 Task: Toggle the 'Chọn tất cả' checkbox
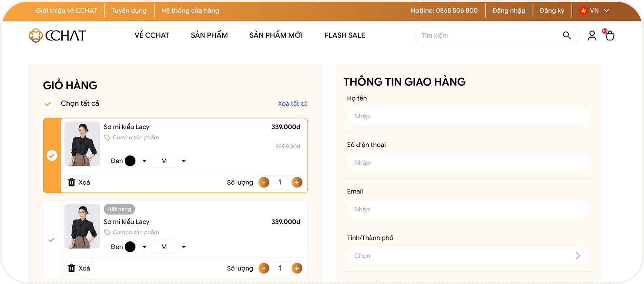[x=48, y=104]
